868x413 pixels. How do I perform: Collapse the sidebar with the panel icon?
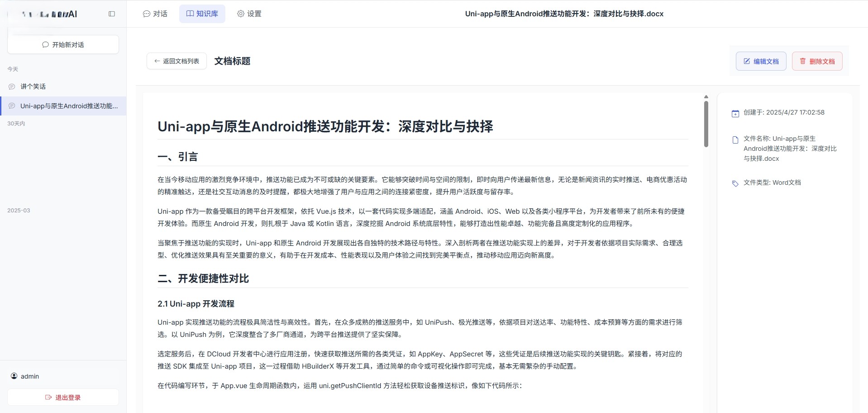click(111, 14)
